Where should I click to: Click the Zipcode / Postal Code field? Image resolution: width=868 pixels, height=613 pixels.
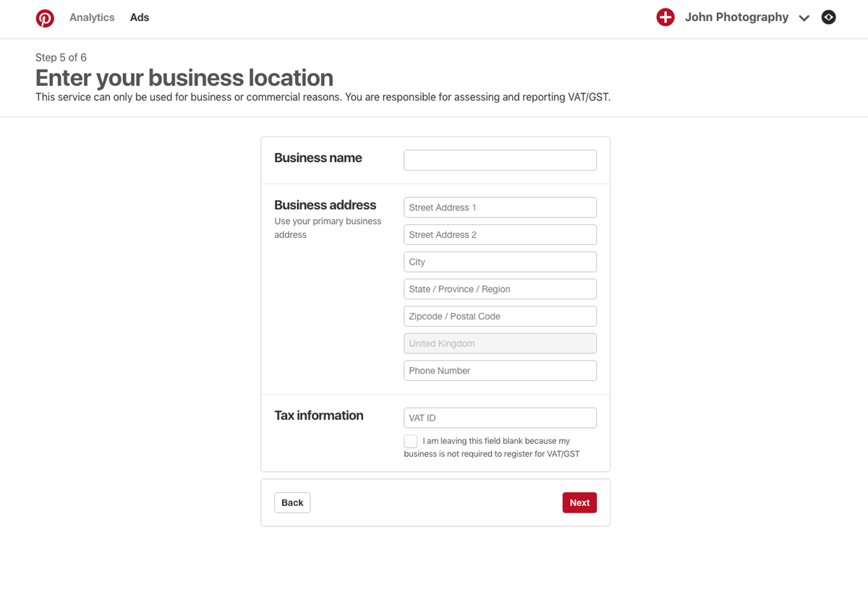[500, 316]
